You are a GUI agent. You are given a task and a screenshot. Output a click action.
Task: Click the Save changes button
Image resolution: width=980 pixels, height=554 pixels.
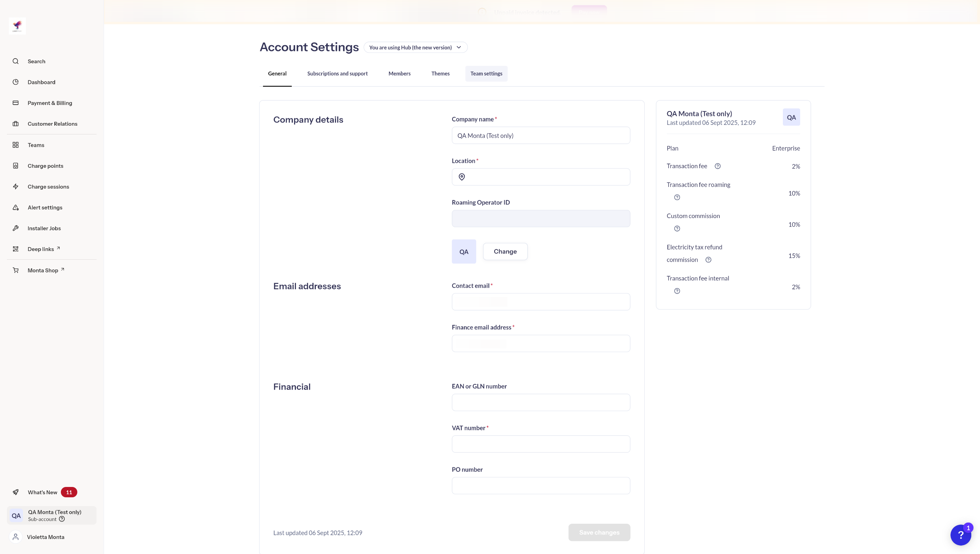coord(599,533)
